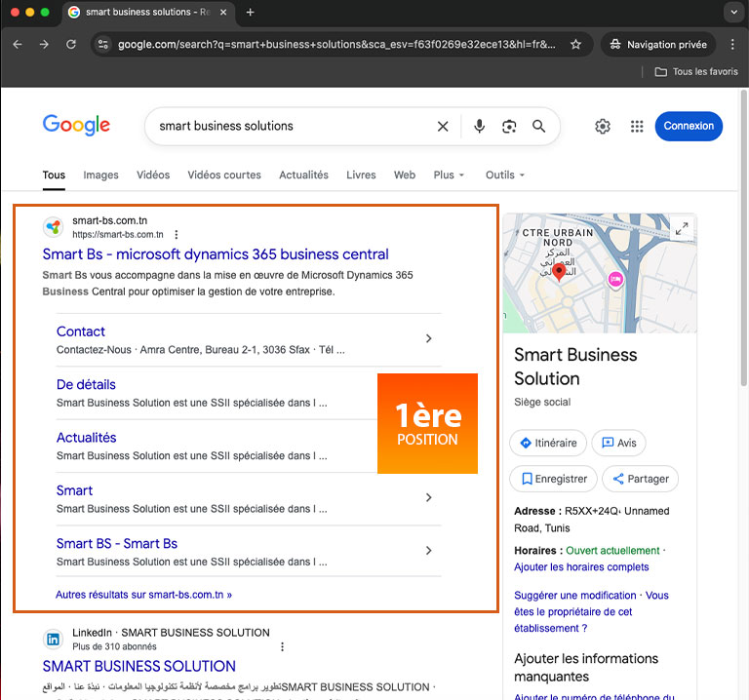749x700 pixels.
Task: Clear the search box with X icon
Action: pos(443,127)
